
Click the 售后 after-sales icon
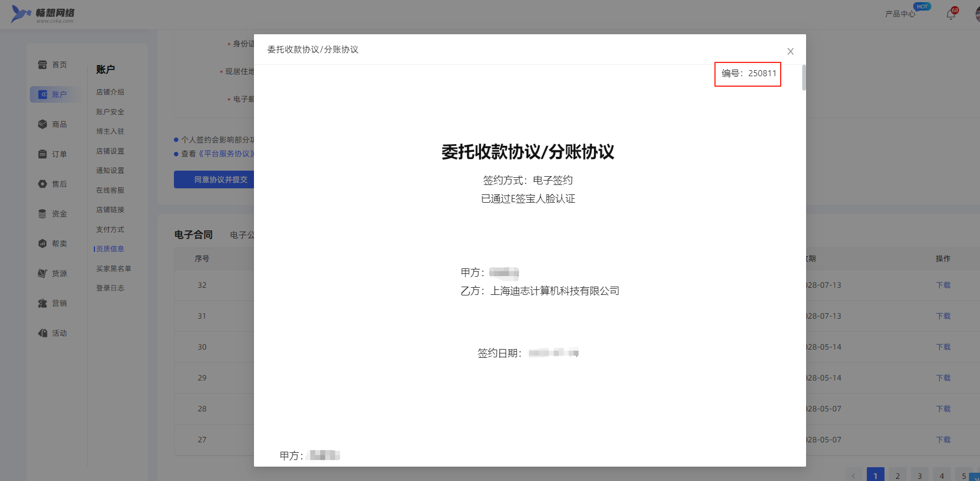click(x=43, y=184)
